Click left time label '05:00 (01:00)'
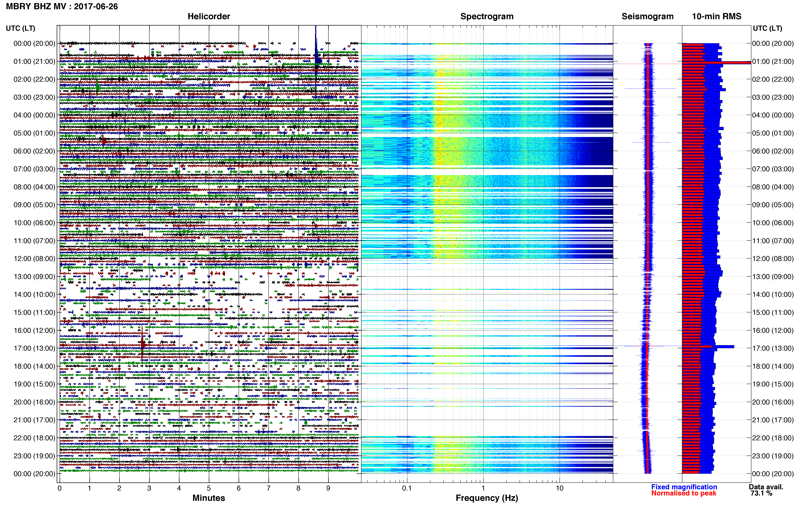 pyautogui.click(x=34, y=133)
